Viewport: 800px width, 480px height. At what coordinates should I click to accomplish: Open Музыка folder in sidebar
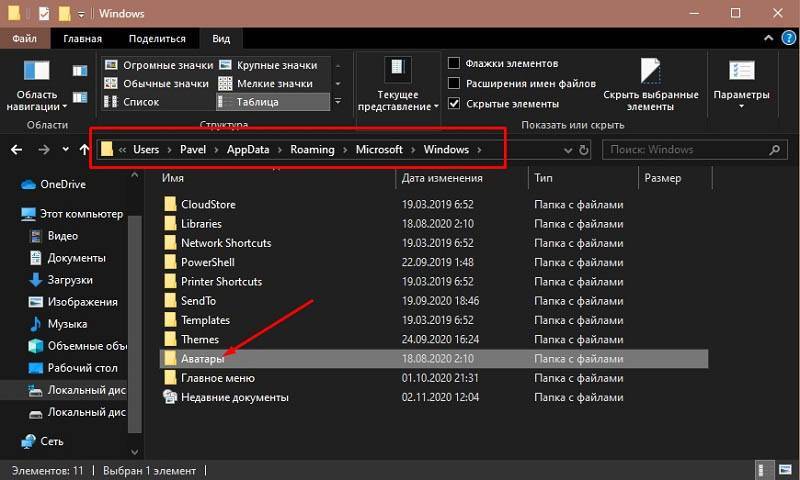point(58,324)
